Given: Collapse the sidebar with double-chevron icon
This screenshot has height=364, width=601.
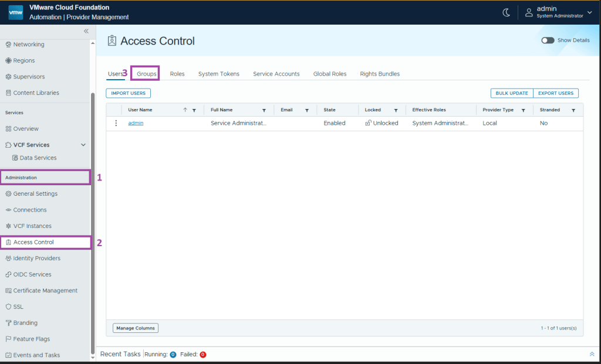Looking at the screenshot, I should [x=86, y=31].
